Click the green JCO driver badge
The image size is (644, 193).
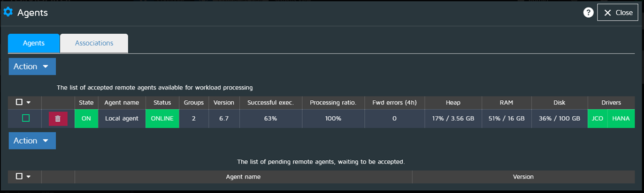point(597,118)
